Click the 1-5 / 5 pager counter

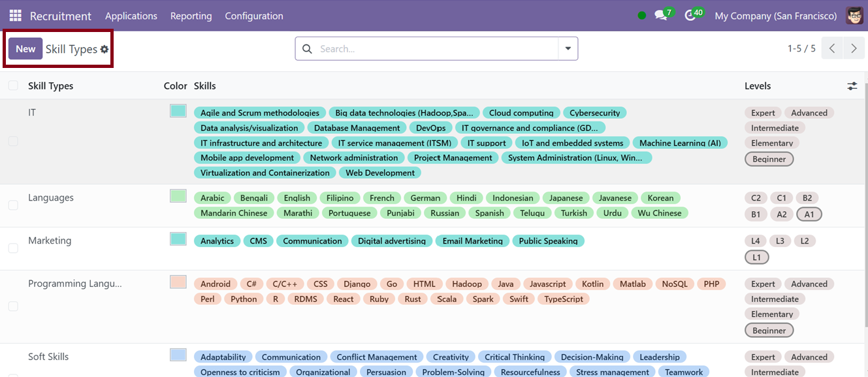pyautogui.click(x=801, y=49)
